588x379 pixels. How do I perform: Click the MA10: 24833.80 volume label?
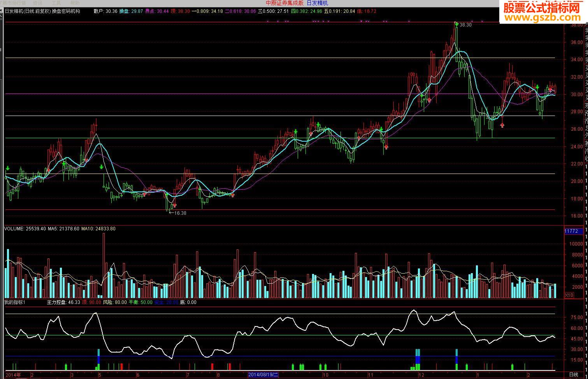point(98,229)
